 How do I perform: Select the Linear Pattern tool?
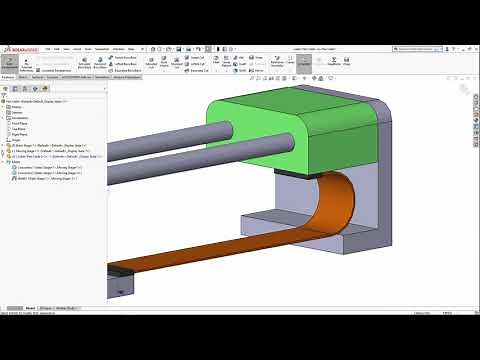tap(226, 61)
